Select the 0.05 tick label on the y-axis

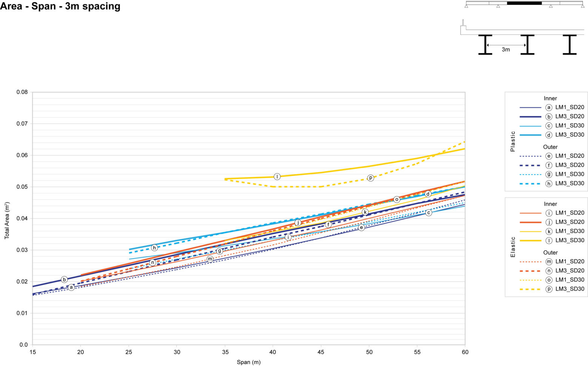click(22, 187)
